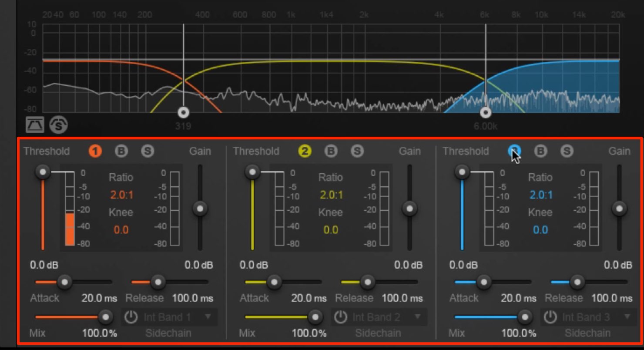This screenshot has width=644, height=350.
Task: Click the band 3 Gain slider knob
Action: click(x=619, y=209)
